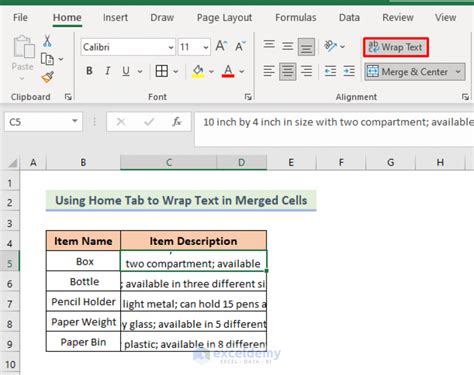Toggle Underline formatting
This screenshot has height=375, width=474.
pos(126,71)
